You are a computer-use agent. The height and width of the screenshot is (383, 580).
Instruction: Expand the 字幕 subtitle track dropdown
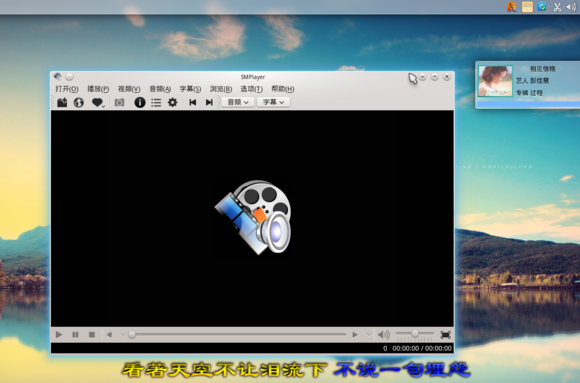(273, 102)
